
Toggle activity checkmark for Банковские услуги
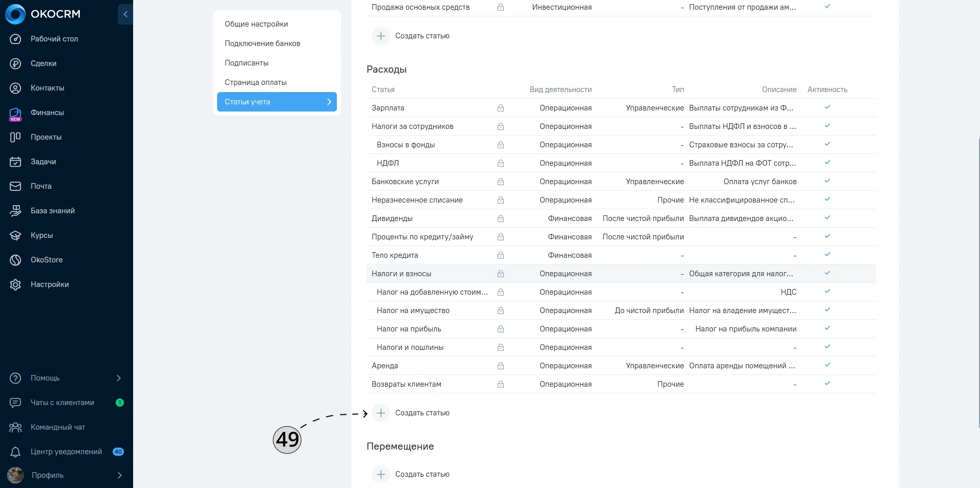click(x=827, y=181)
